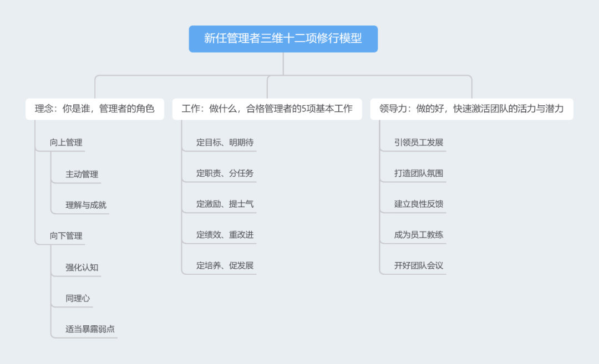The height and width of the screenshot is (364, 599).
Task: Select the 理解与成就 subnode
Action: (86, 206)
